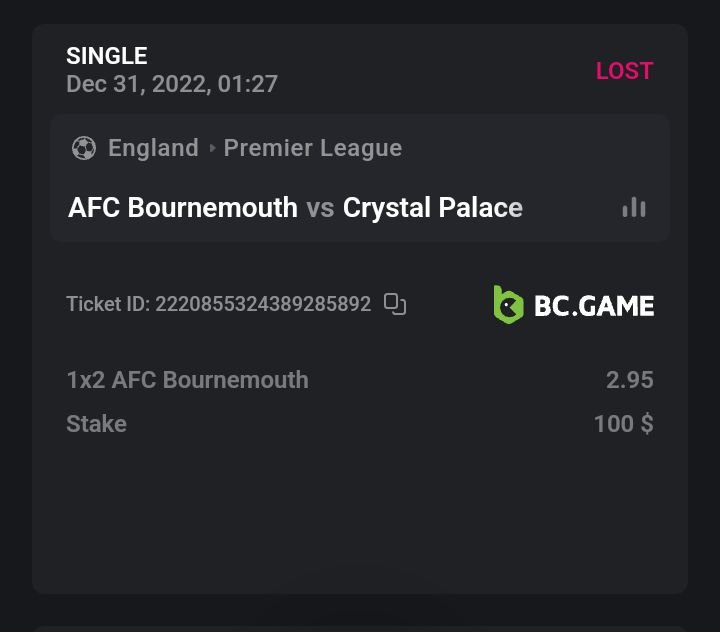Click the BC.GAME brand name text
The image size is (720, 632).
tap(594, 305)
